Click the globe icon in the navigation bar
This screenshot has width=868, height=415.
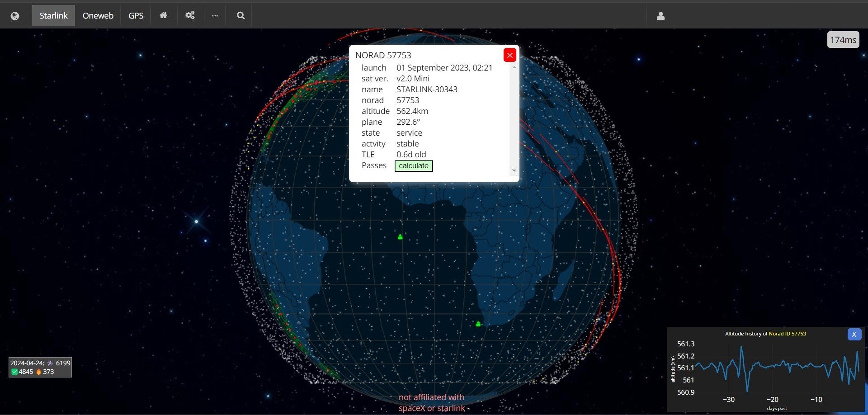[15, 15]
